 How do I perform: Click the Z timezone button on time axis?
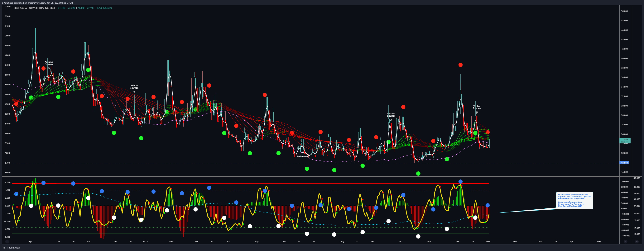[x=7, y=242]
